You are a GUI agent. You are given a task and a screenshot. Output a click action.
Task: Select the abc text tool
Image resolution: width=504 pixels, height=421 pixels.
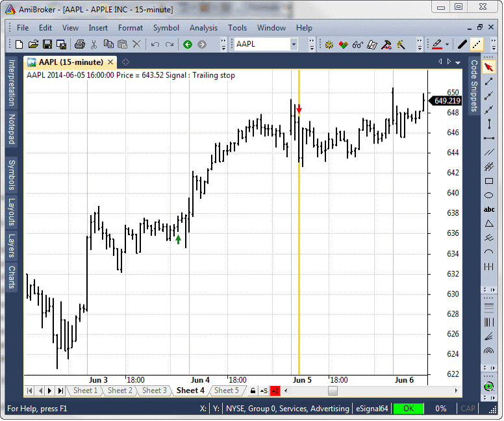(x=489, y=209)
